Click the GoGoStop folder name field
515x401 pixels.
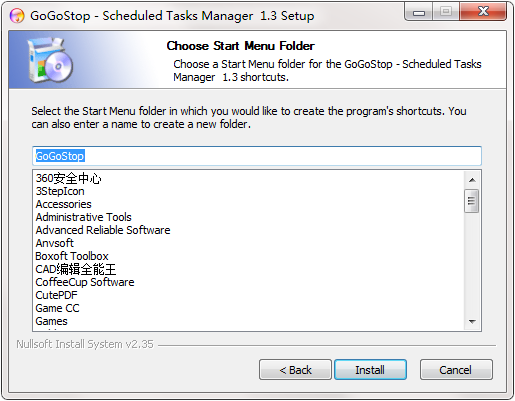[257, 156]
